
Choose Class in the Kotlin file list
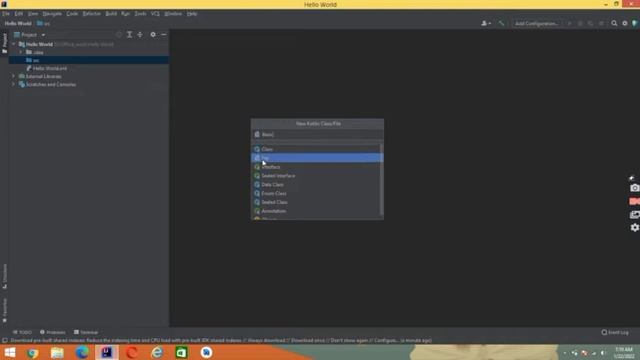[x=317, y=149]
